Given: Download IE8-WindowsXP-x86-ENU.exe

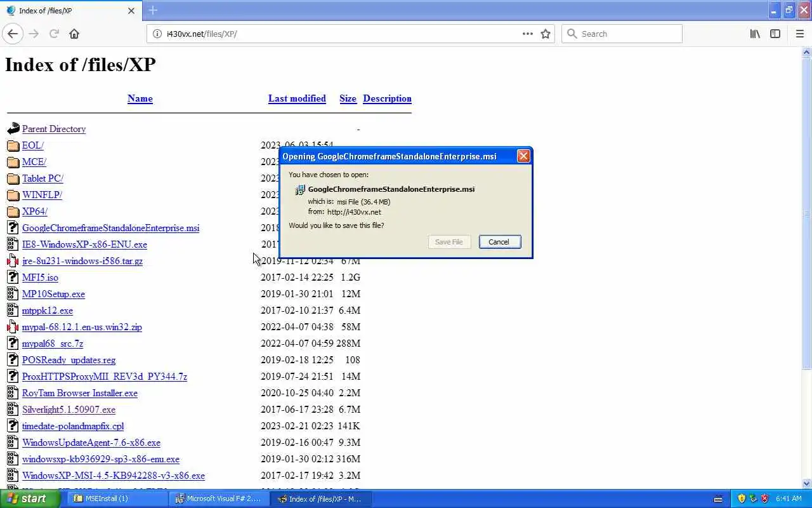Looking at the screenshot, I should 84,244.
